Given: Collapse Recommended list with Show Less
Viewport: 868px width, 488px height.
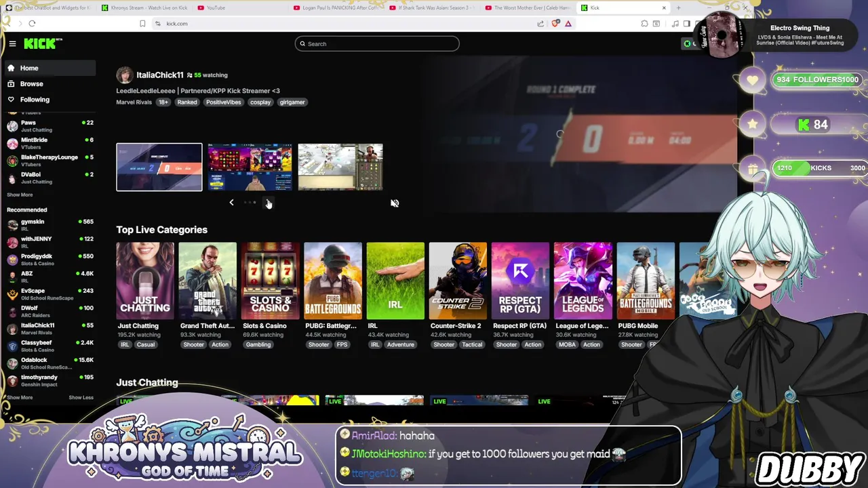Looking at the screenshot, I should pos(81,398).
